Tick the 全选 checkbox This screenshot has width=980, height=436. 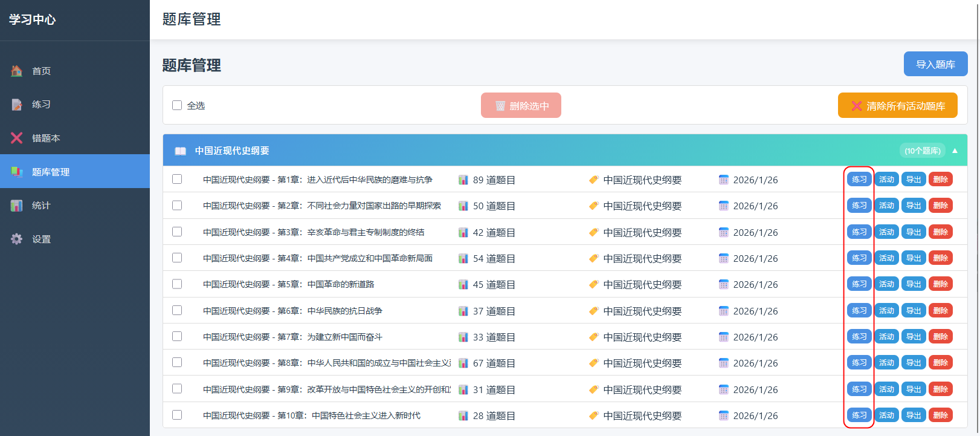pos(177,105)
